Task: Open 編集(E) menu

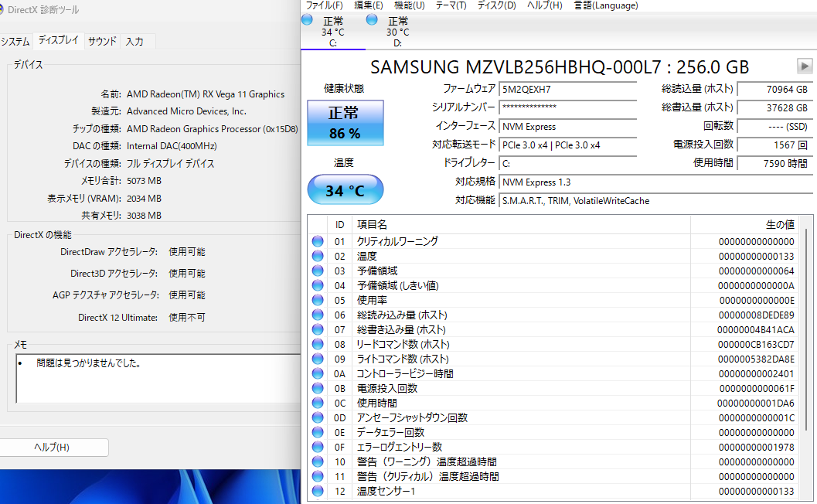Action: point(369,5)
